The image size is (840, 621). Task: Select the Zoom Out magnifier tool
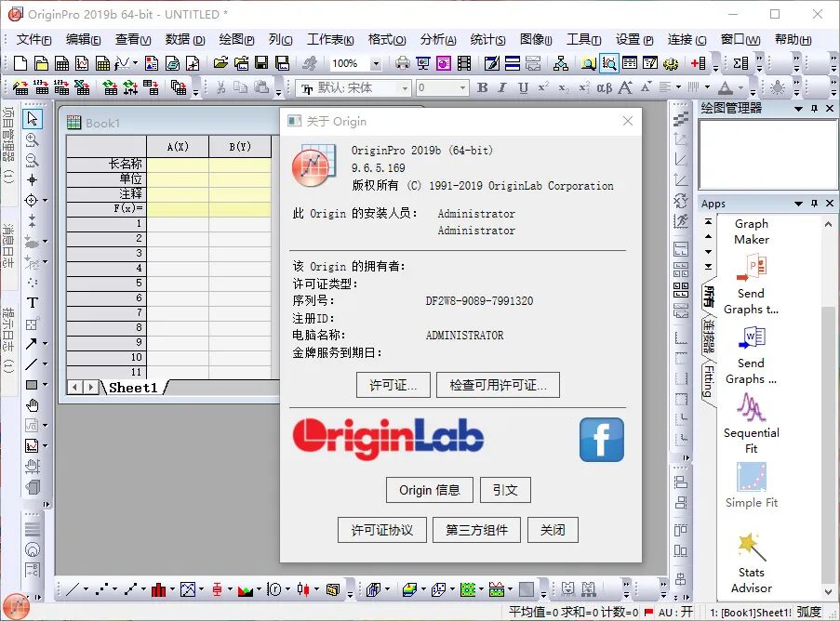tap(33, 160)
